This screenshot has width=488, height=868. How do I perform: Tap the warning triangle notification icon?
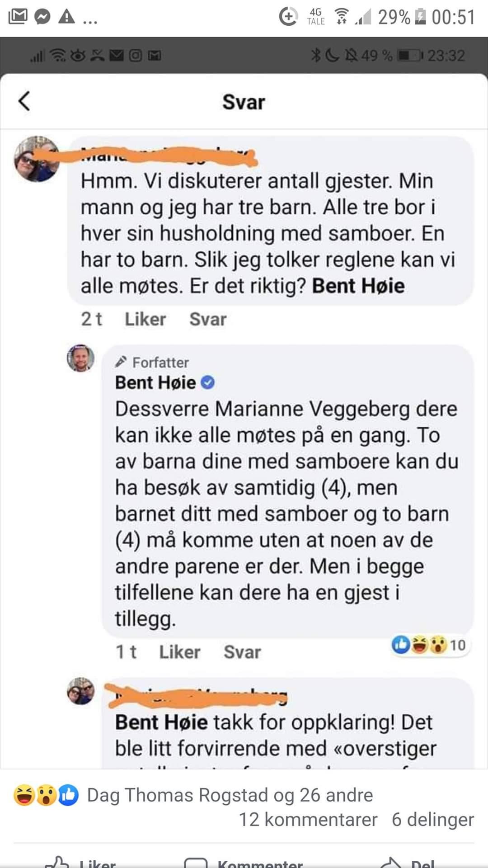pos(66,17)
